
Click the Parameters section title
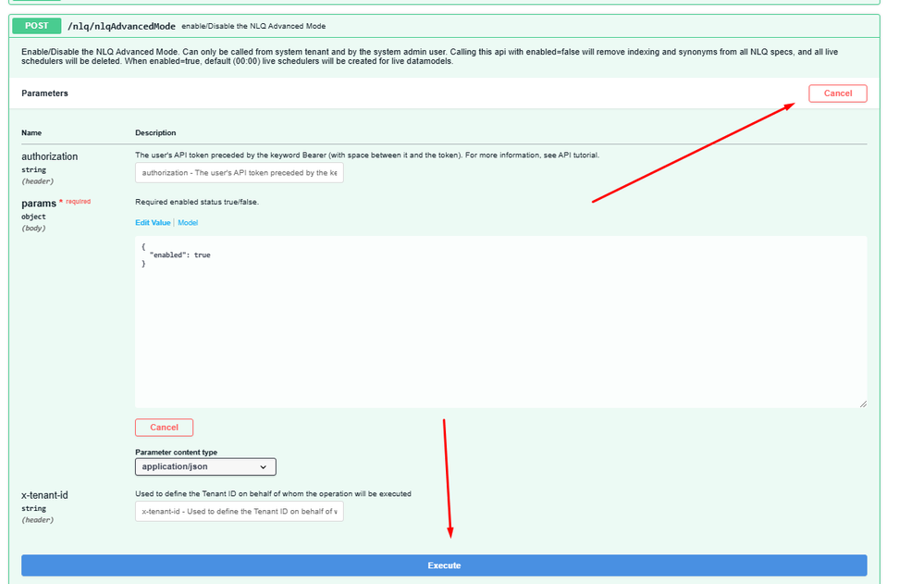pyautogui.click(x=44, y=93)
